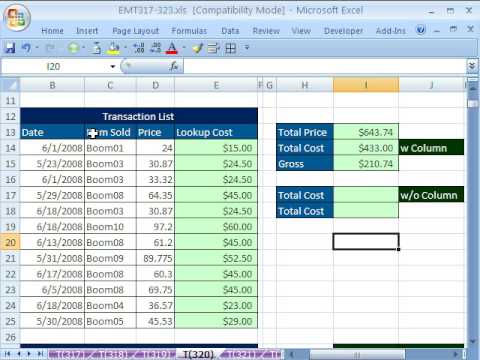Screen dimensions: 480x360
Task: Select the Gross value $210.74
Action: [x=366, y=164]
